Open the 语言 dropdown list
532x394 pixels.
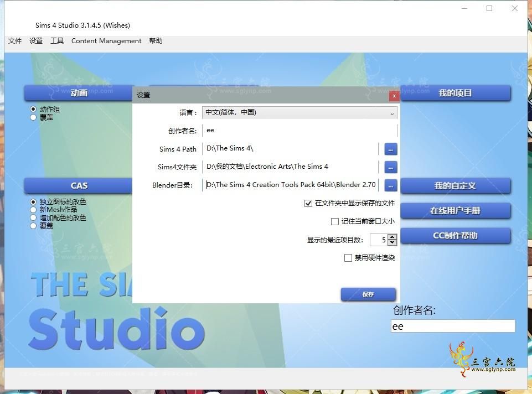point(299,112)
